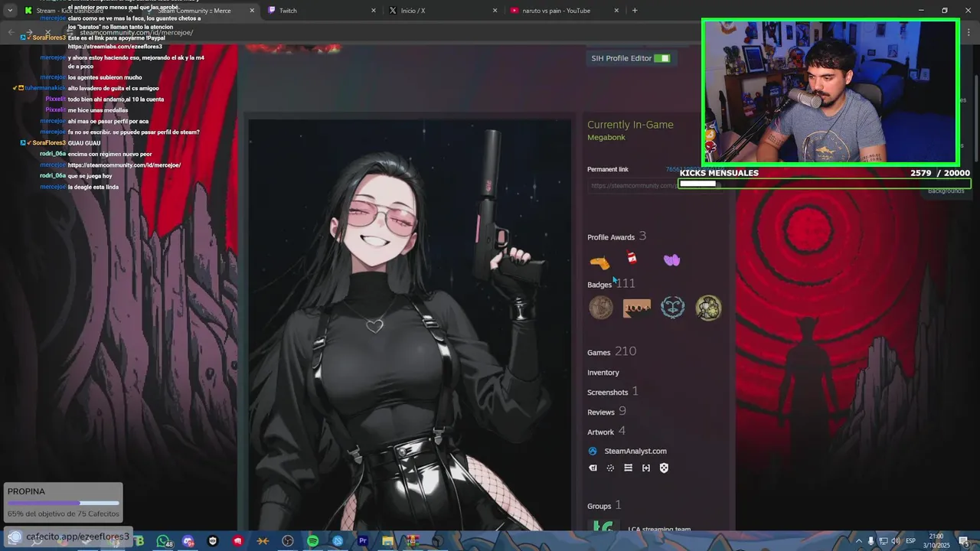Image resolution: width=980 pixels, height=551 pixels.
Task: Open File Explorer from the taskbar
Action: tap(387, 541)
